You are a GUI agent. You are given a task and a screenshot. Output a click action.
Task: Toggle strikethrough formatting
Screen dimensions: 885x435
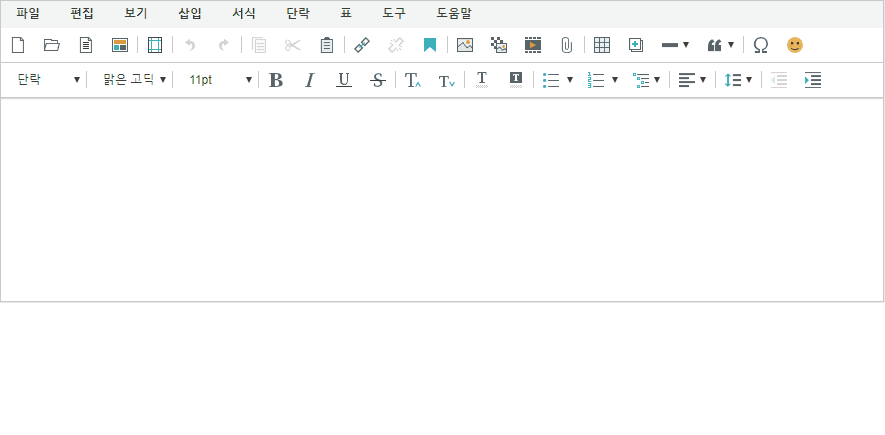(x=377, y=80)
